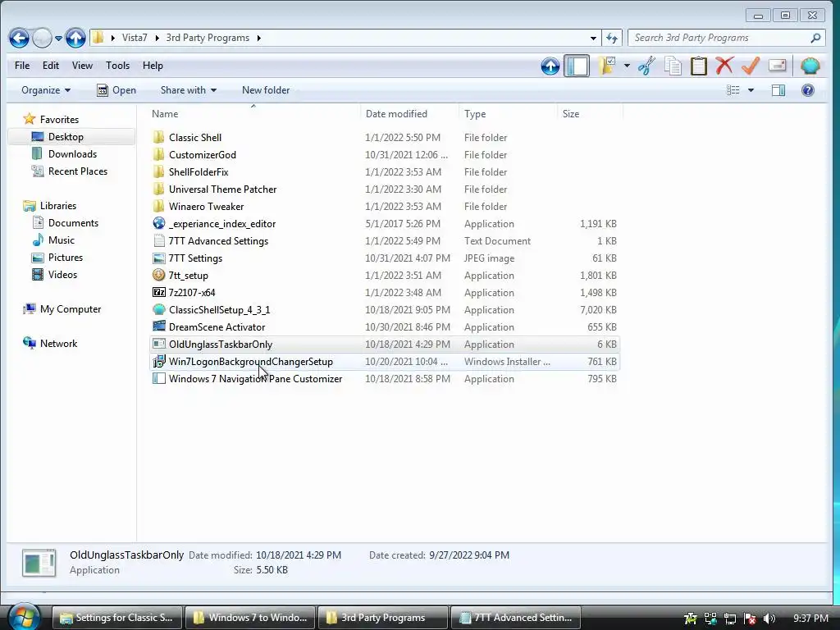Open the Edit menu

(51, 66)
